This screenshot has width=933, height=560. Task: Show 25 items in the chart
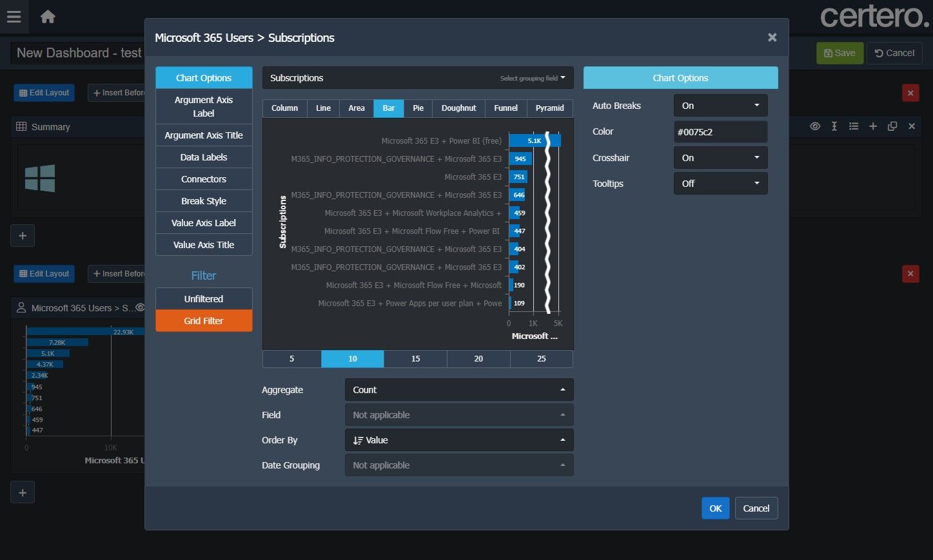[542, 359]
